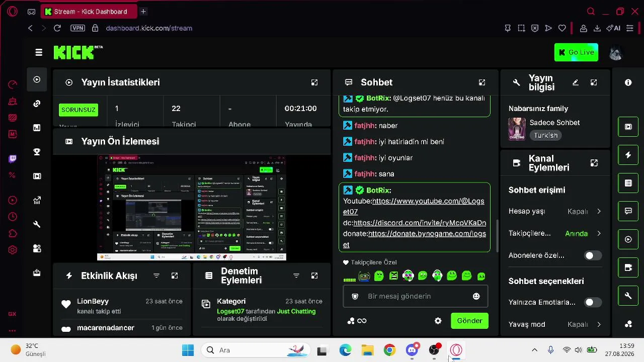Open Opera bookmarks heart icon
644x362 pixels.
[562, 28]
